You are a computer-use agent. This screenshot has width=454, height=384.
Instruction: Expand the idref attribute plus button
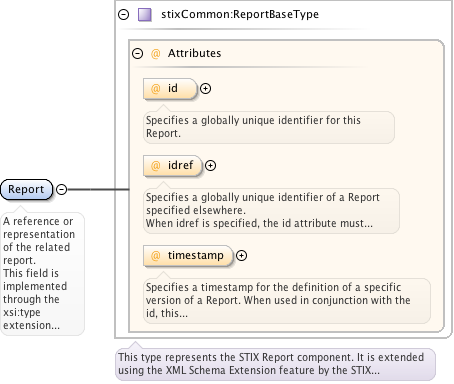click(x=210, y=166)
